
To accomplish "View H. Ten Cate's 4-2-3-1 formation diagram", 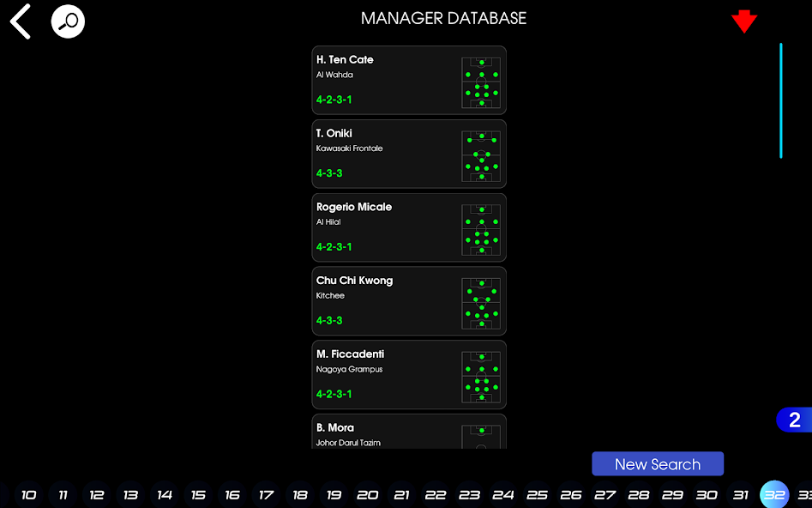I will tap(481, 80).
